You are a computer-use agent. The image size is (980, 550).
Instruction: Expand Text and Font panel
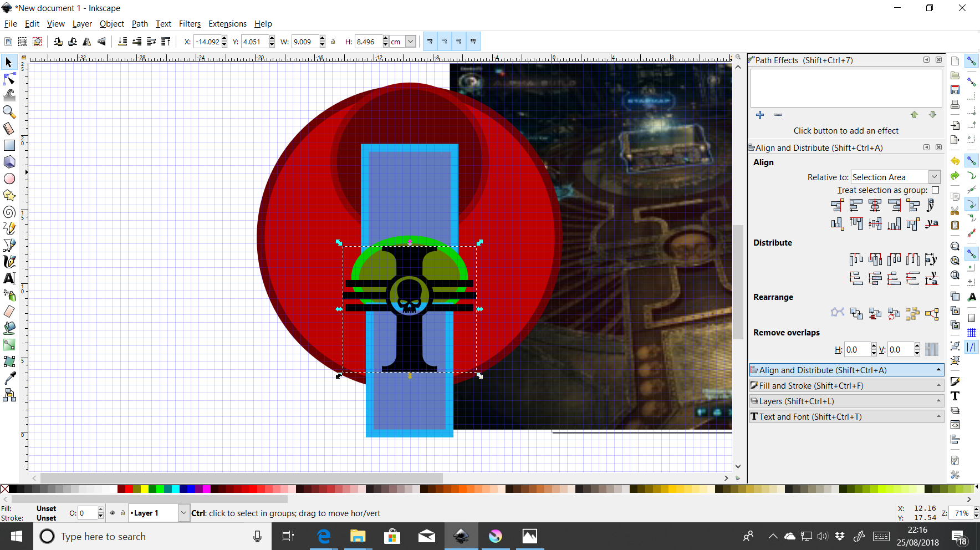pyautogui.click(x=846, y=416)
